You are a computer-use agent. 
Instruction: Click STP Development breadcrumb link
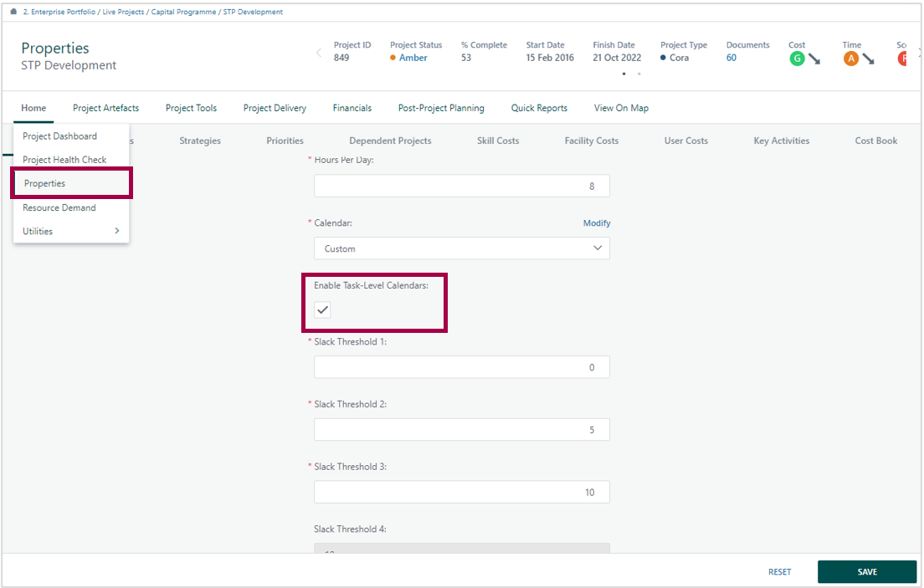click(253, 12)
